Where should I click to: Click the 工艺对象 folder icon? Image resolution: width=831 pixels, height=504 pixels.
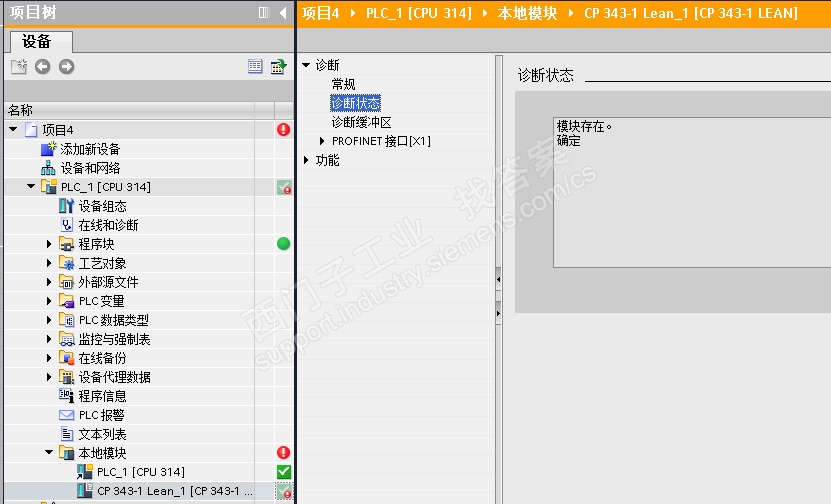pos(66,263)
